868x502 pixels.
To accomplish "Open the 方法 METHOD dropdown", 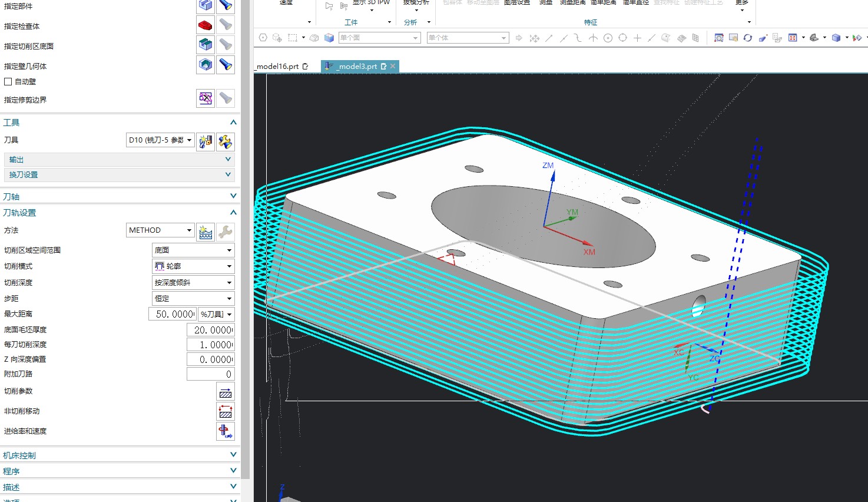I will (160, 230).
